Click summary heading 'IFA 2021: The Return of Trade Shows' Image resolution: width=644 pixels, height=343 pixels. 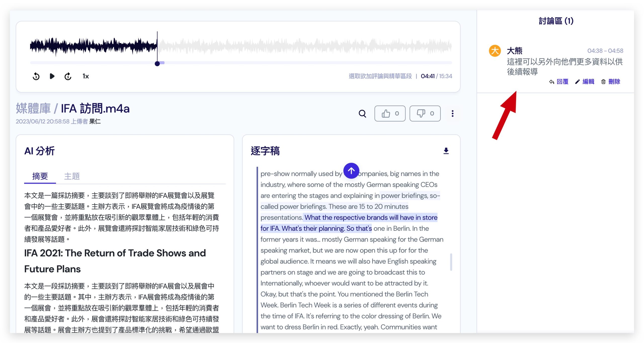(115, 261)
